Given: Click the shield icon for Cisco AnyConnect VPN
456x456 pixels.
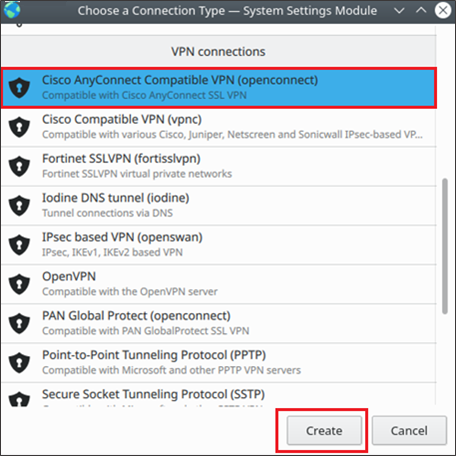Looking at the screenshot, I should [x=19, y=88].
